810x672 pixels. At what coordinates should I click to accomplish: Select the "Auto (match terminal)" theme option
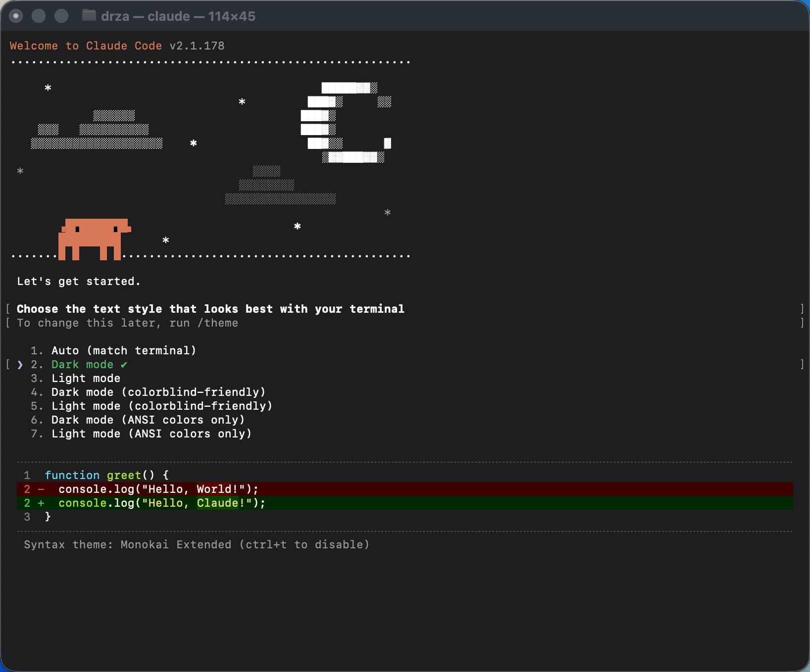pos(113,351)
